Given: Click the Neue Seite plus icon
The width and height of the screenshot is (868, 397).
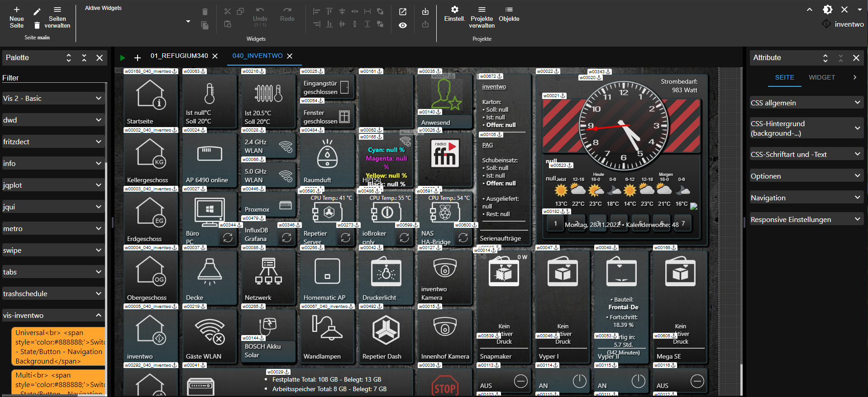Looking at the screenshot, I should 16,9.
